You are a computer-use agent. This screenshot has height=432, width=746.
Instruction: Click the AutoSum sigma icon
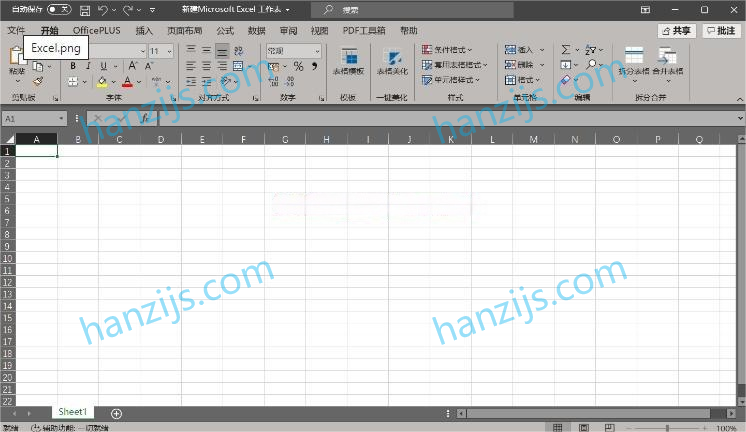coord(565,49)
